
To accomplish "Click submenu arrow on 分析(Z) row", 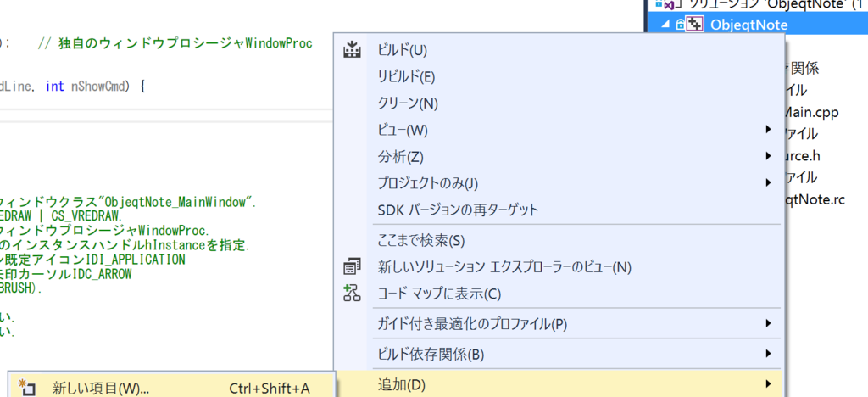I will coord(768,156).
